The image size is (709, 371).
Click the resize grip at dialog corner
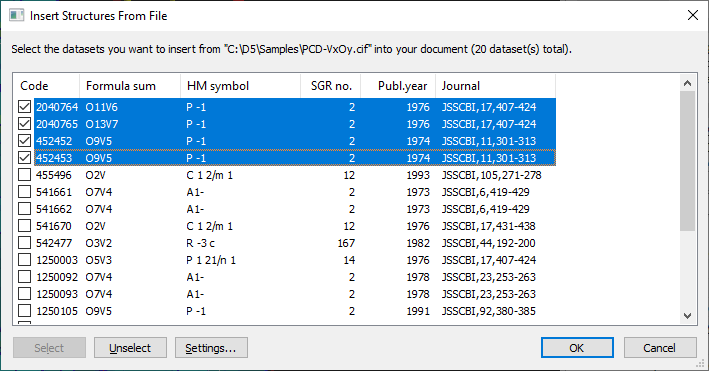(701, 363)
